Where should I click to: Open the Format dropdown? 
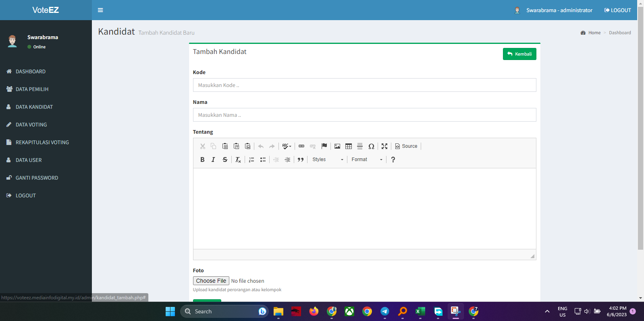pyautogui.click(x=367, y=159)
